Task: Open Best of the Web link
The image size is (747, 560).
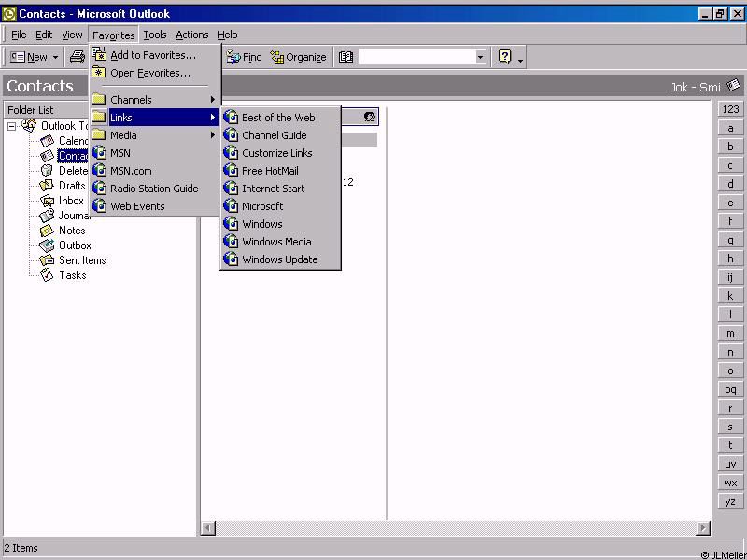Action: click(281, 118)
